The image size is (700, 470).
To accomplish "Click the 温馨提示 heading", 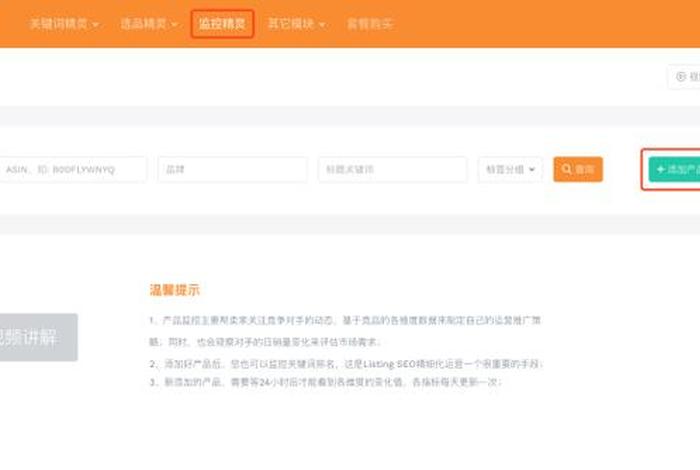I will 175,290.
